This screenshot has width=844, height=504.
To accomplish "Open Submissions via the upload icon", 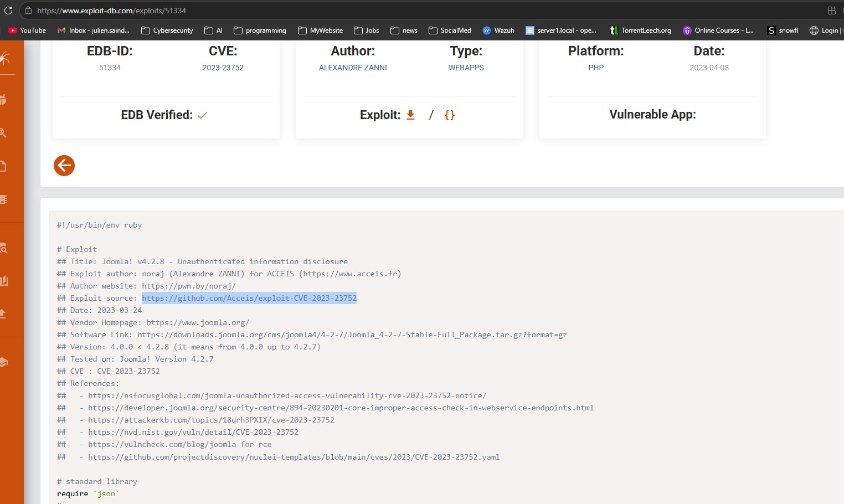I will 3,314.
